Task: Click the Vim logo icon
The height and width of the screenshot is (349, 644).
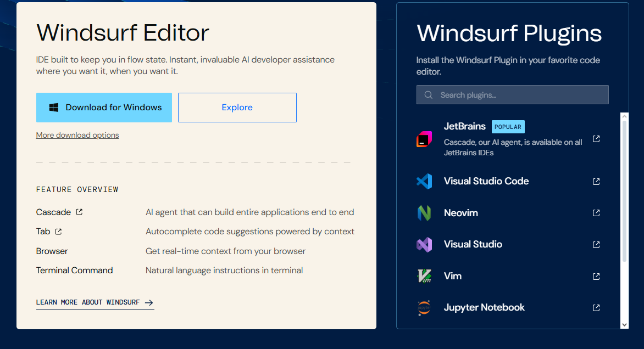Action: tap(424, 276)
